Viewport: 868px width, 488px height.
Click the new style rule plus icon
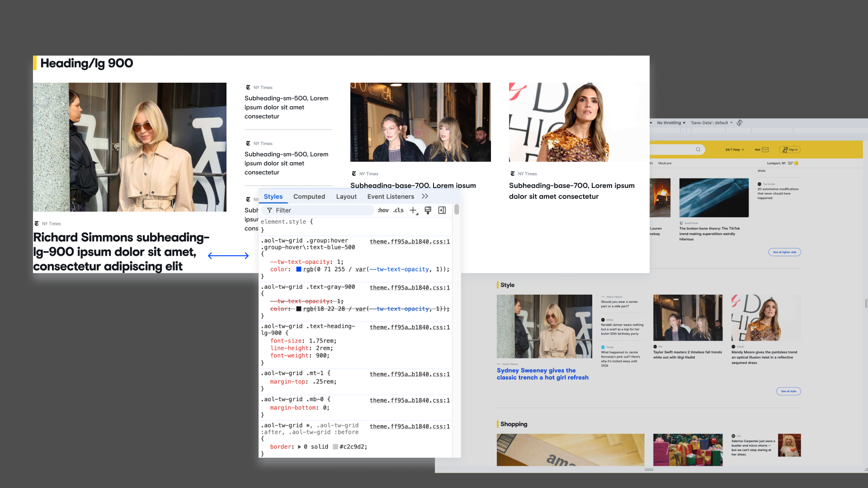click(x=413, y=210)
